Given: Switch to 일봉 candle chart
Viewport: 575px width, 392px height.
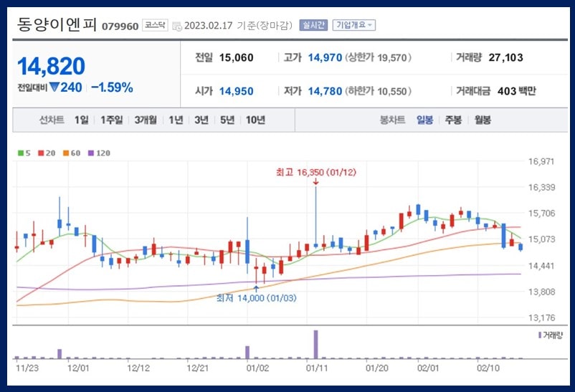Looking at the screenshot, I should 424,120.
